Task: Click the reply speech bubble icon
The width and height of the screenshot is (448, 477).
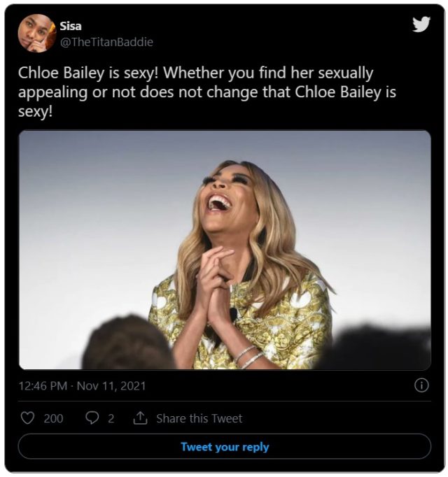Action: (x=92, y=418)
